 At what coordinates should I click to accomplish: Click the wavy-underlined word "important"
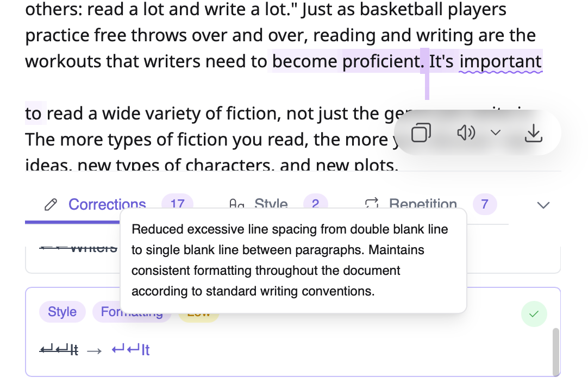(501, 61)
